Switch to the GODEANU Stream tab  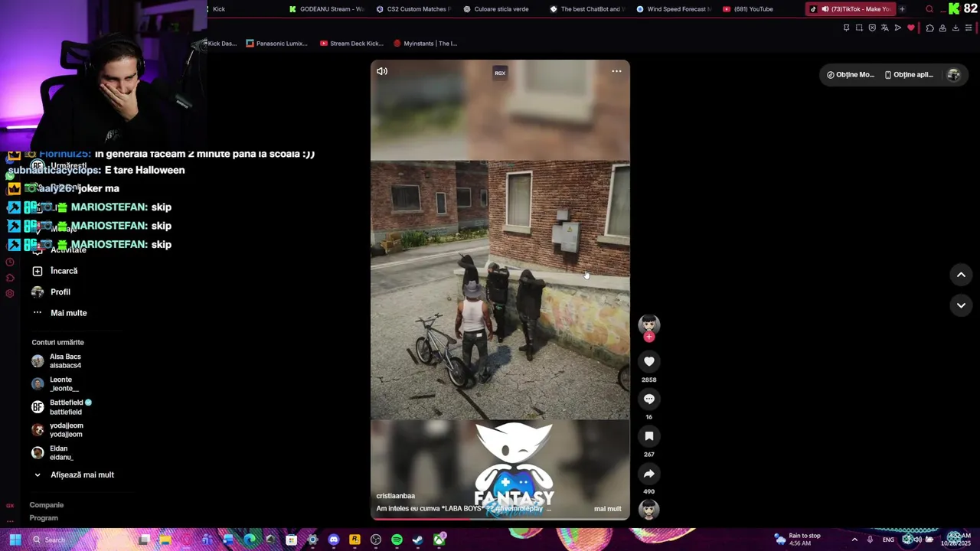click(x=326, y=9)
